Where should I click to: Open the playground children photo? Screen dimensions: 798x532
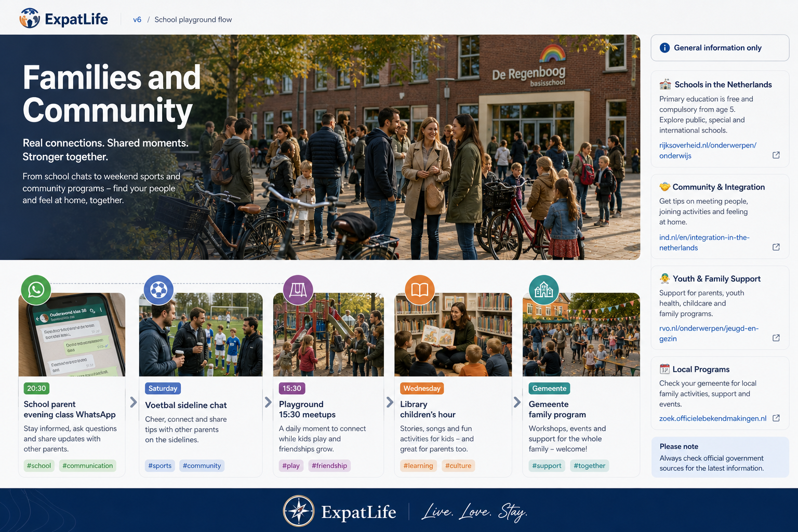point(328,335)
